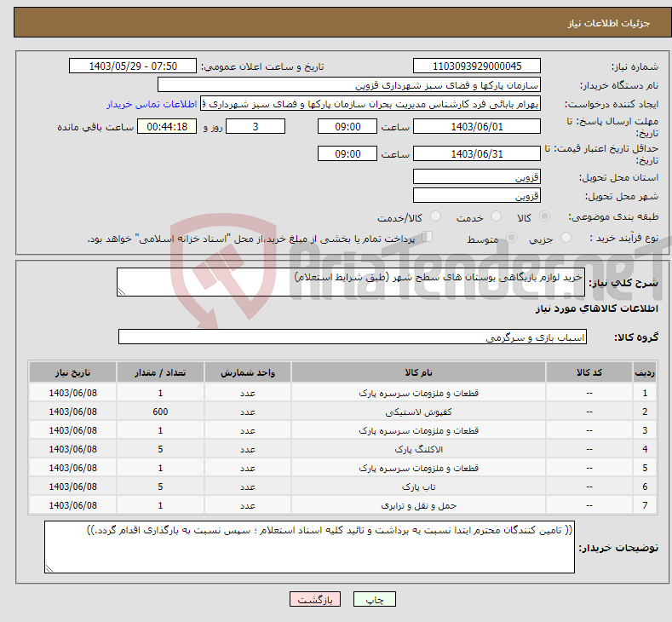This screenshot has height=622, width=672.
Task: Click the جزئیات اطلاعات نیاز page header
Action: [609, 23]
